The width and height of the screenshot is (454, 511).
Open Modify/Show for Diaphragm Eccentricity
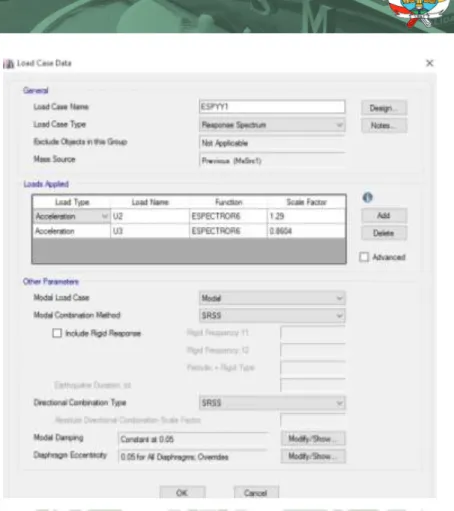(313, 456)
